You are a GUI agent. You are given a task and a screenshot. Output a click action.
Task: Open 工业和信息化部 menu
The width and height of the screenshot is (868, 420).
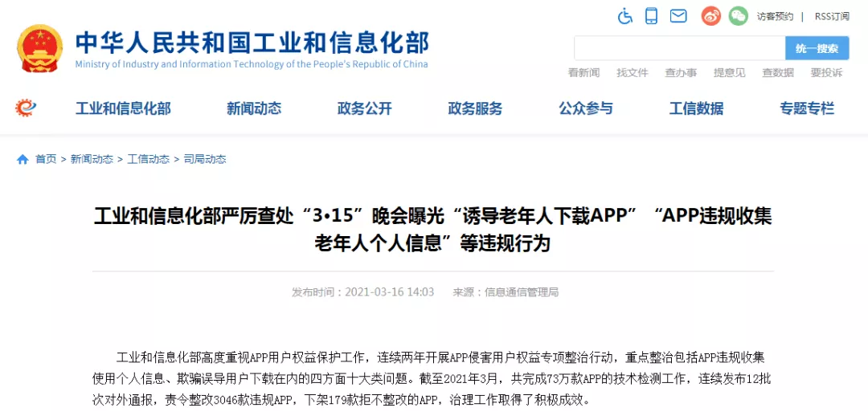123,108
